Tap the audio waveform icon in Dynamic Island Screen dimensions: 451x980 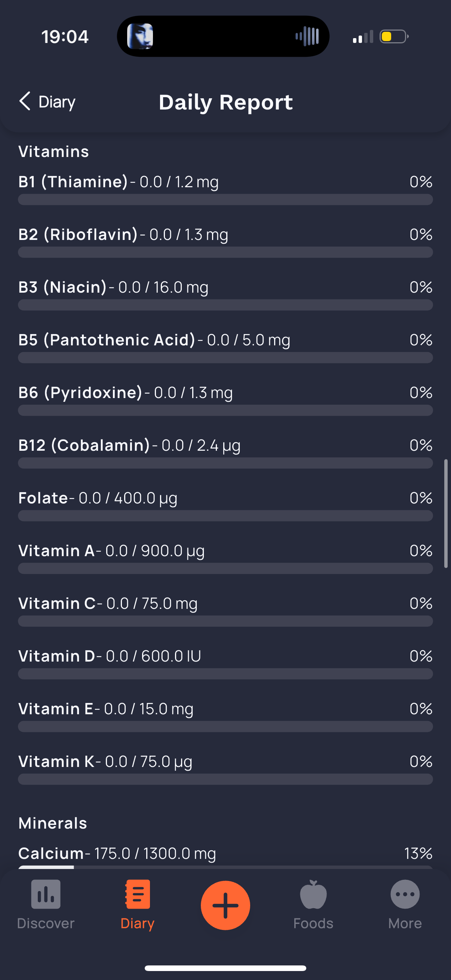307,37
